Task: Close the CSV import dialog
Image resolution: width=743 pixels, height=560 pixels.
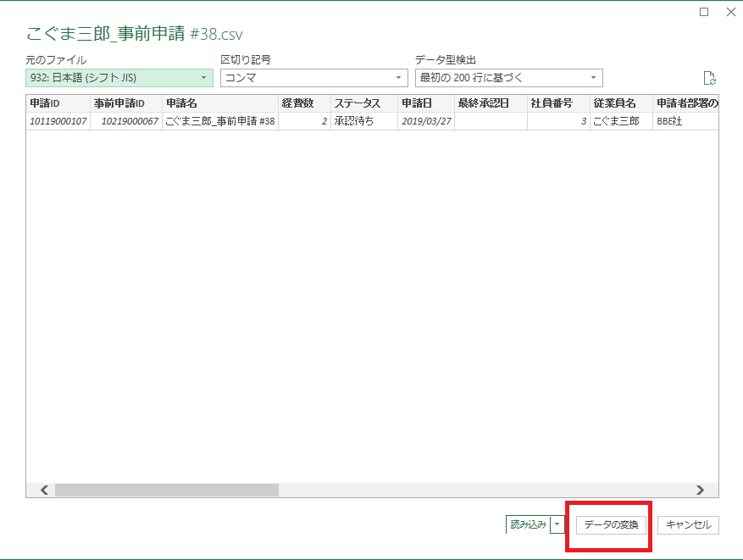Action: tap(731, 12)
